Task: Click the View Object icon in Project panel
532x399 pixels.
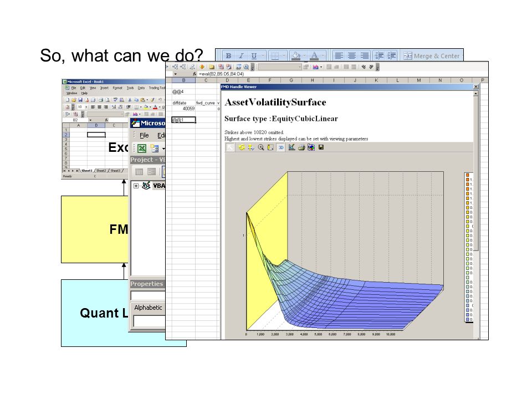Action: click(x=151, y=172)
